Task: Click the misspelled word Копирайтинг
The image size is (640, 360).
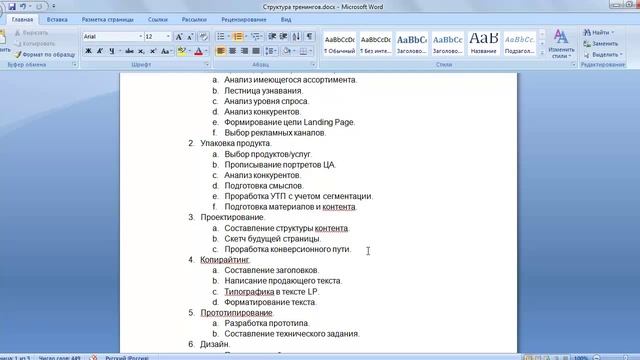Action: pos(224,260)
